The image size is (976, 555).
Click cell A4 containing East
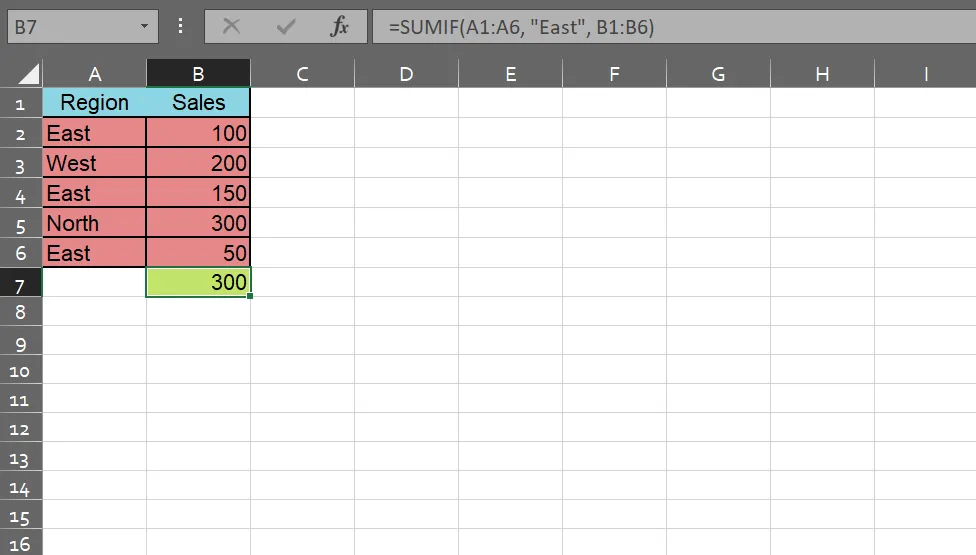pyautogui.click(x=95, y=193)
